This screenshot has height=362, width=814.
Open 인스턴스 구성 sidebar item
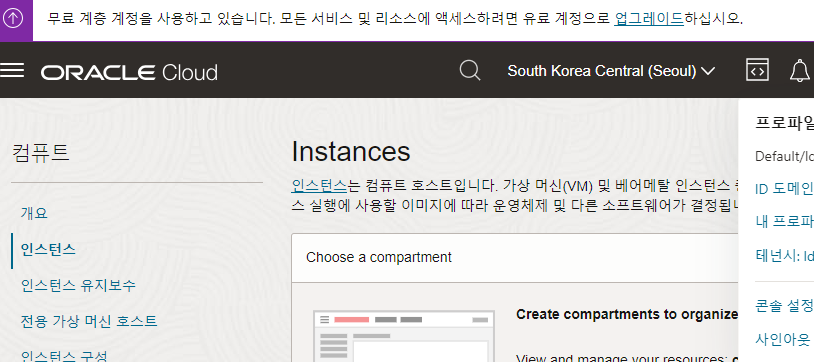click(x=64, y=355)
